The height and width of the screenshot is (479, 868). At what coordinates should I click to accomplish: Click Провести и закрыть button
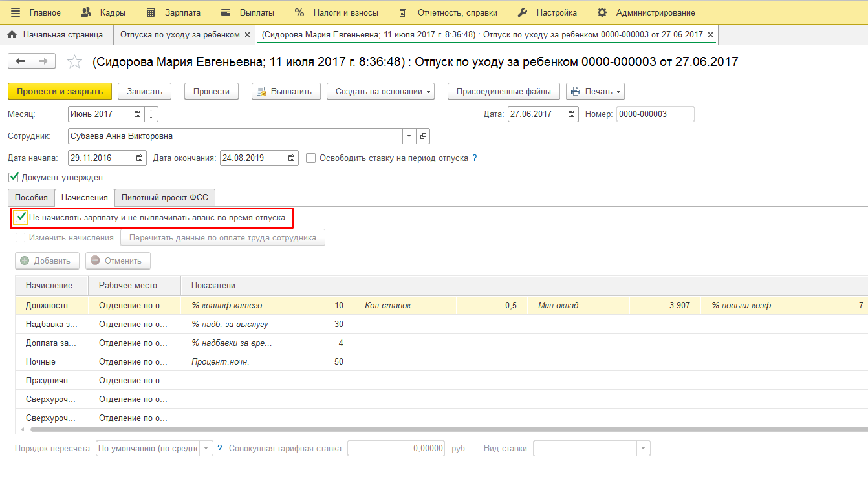(60, 92)
